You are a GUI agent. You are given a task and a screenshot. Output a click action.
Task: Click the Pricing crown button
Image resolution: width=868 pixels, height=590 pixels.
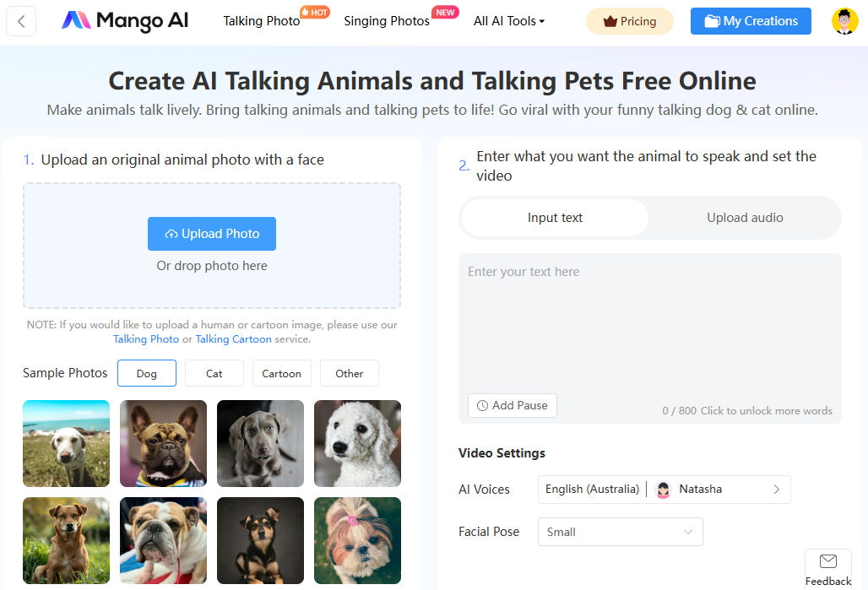(629, 21)
